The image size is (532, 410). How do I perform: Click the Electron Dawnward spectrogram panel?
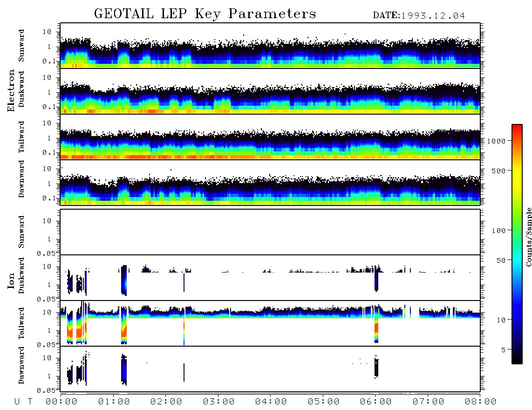click(270, 182)
